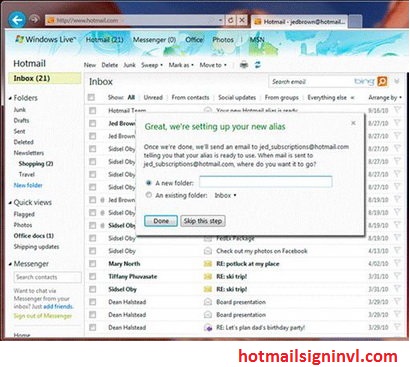Click the refresh mail icon in toolbar
Viewport: 410px width, 367px height.
(x=258, y=65)
